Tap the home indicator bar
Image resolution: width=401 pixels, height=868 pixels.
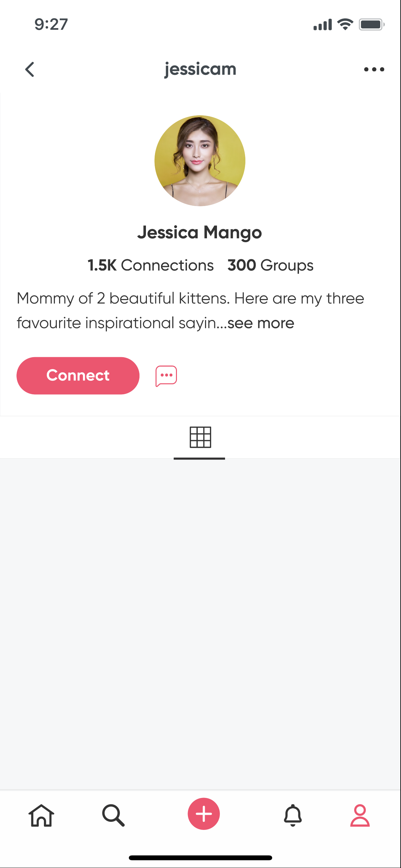coord(200,858)
